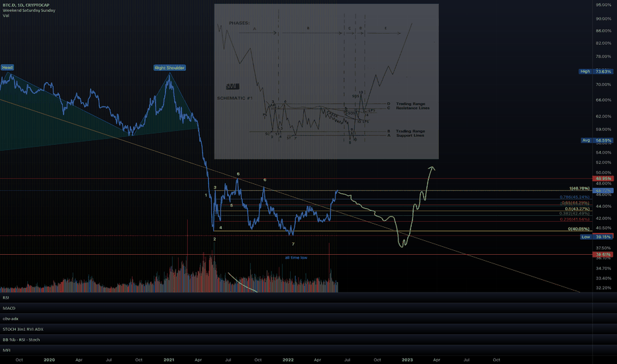Select the wave label 1 beside the drop
The image size is (617, 364).
point(206,195)
